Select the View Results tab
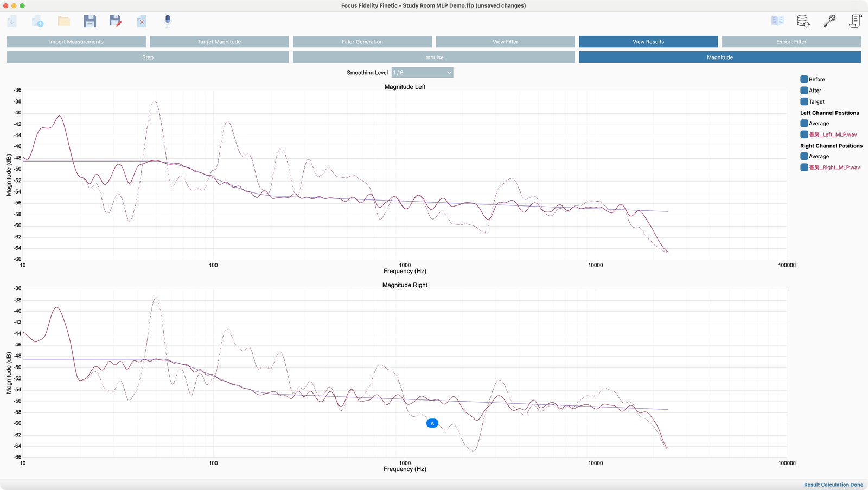 [648, 42]
